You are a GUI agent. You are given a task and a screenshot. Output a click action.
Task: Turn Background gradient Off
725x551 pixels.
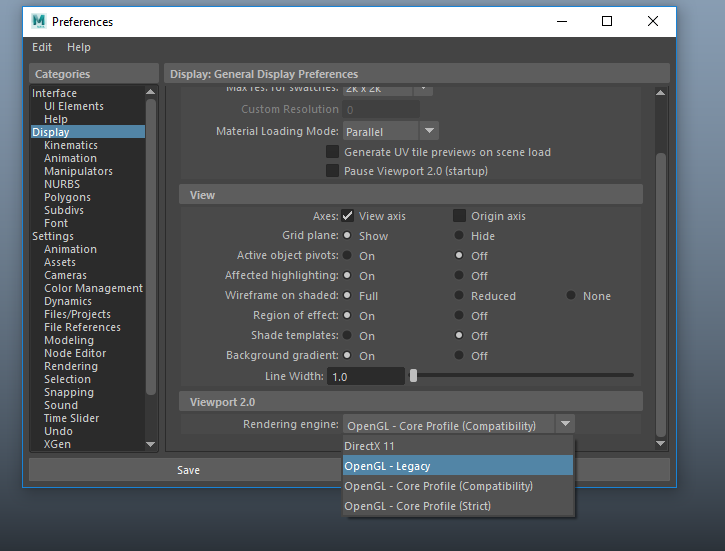[459, 355]
